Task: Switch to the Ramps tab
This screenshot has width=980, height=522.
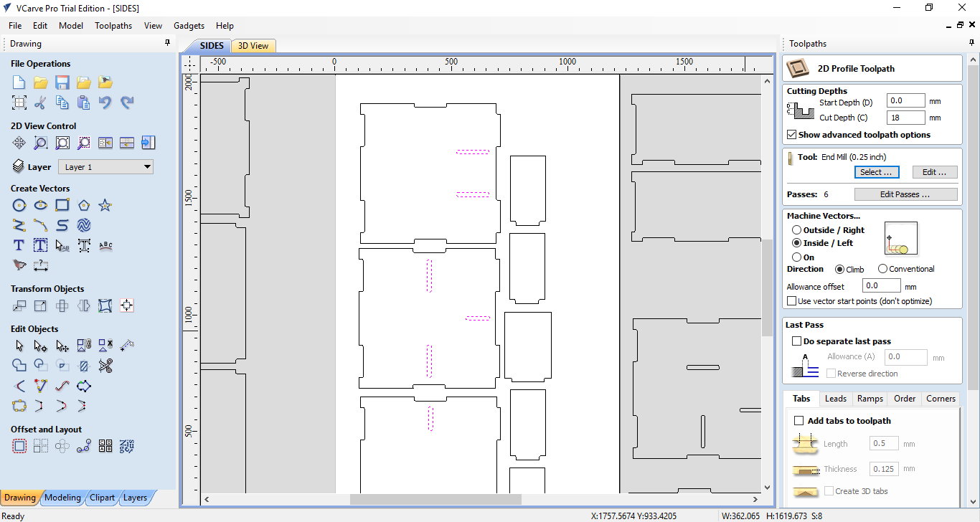Action: pos(870,399)
